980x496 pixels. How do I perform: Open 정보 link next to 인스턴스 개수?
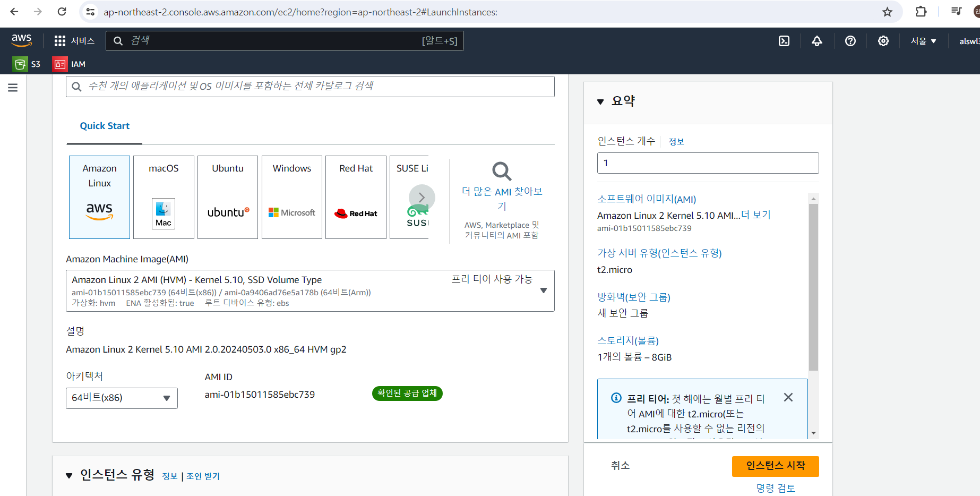point(676,141)
